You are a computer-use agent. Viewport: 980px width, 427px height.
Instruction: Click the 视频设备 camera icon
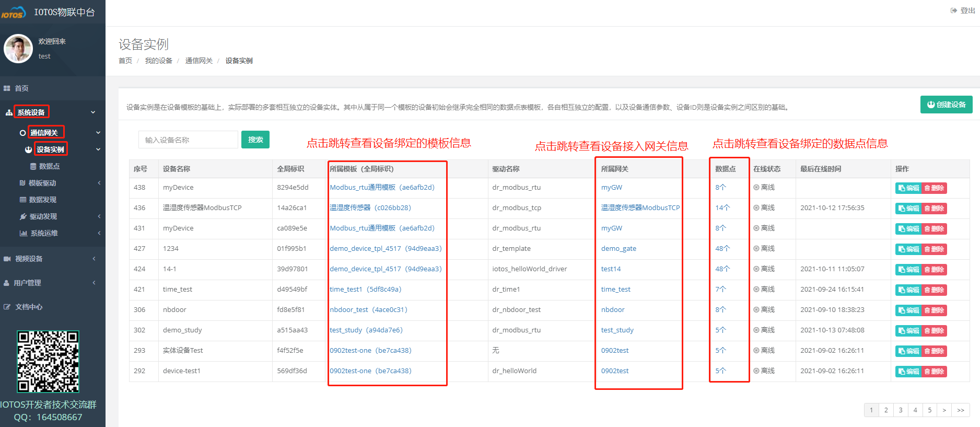click(x=7, y=259)
